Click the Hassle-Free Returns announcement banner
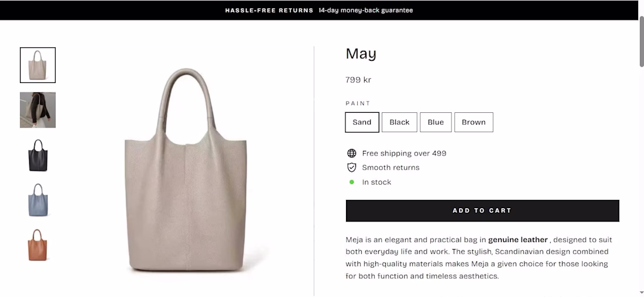Screen dimensions: 644x297 click(x=319, y=10)
